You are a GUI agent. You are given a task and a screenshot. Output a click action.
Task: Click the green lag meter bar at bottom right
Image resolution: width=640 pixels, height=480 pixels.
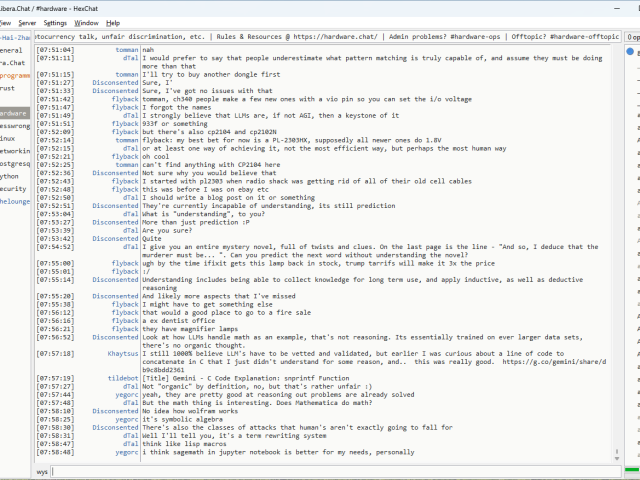tap(632, 471)
